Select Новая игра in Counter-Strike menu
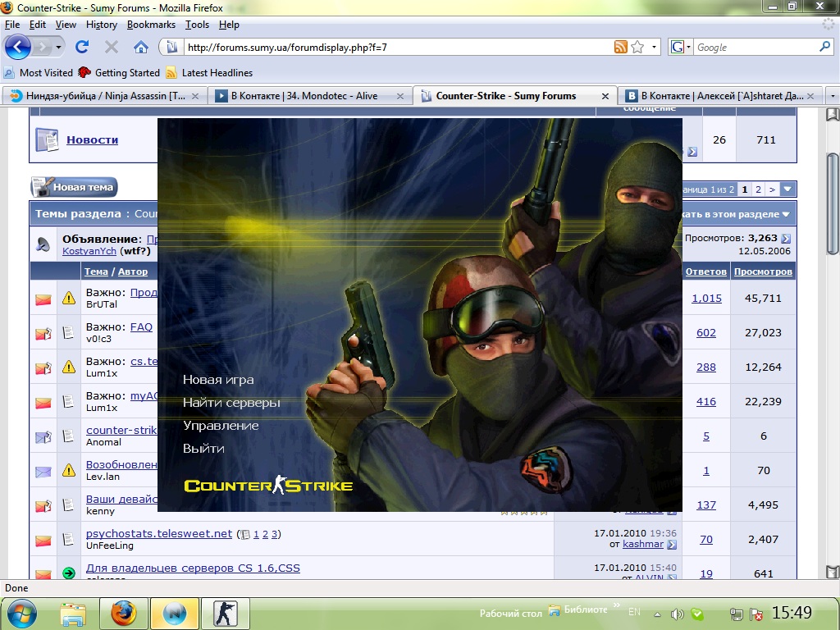The image size is (840, 630). tap(218, 380)
